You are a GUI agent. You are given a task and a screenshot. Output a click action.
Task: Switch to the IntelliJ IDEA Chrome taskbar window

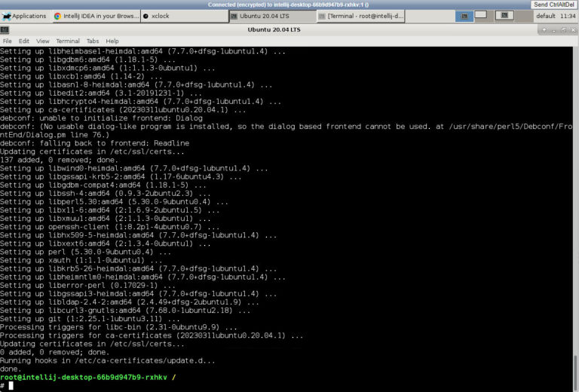pos(96,17)
